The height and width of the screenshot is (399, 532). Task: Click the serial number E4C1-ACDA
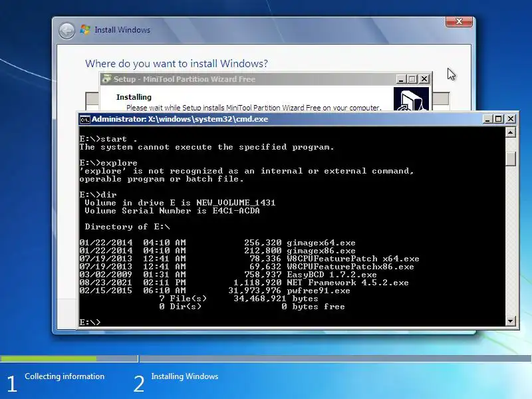236,211
